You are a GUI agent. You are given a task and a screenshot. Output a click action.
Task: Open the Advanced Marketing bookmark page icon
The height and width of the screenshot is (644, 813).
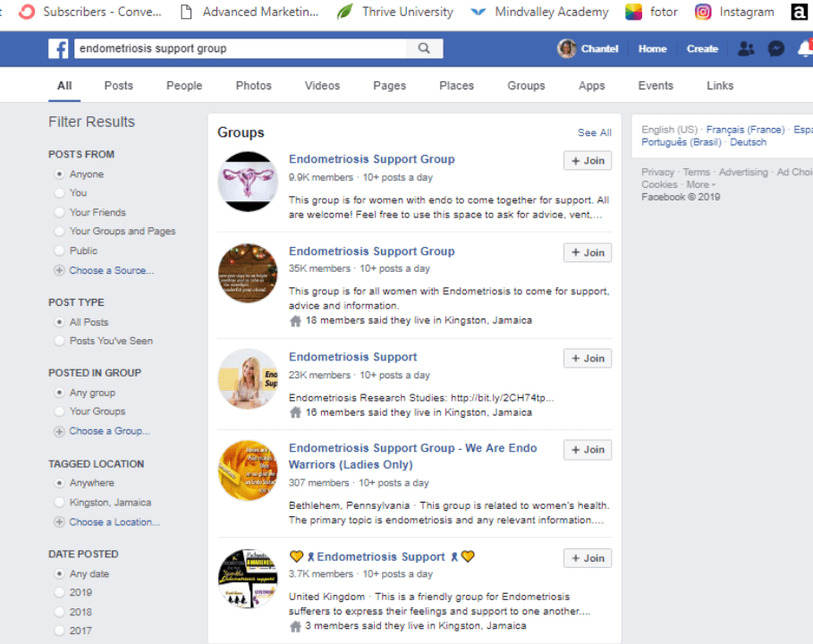coord(186,12)
